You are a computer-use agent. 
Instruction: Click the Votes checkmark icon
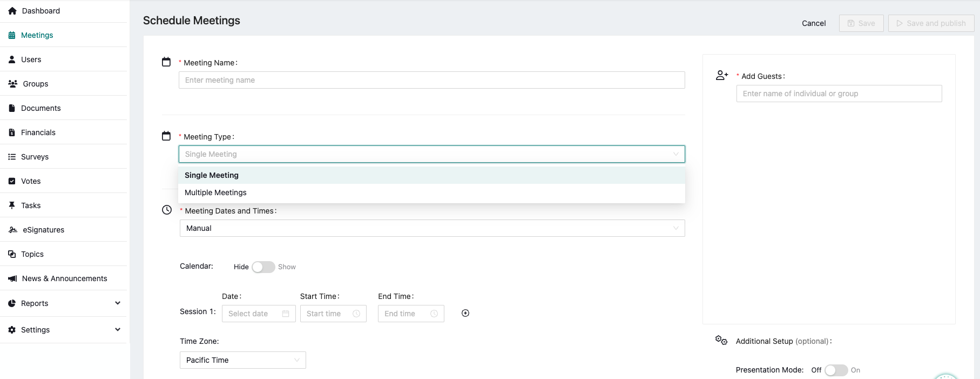[12, 181]
